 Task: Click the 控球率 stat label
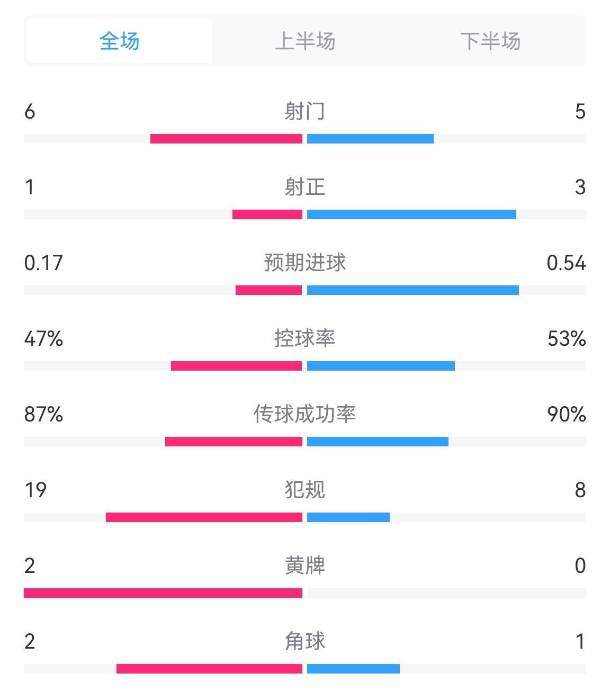[x=305, y=338]
